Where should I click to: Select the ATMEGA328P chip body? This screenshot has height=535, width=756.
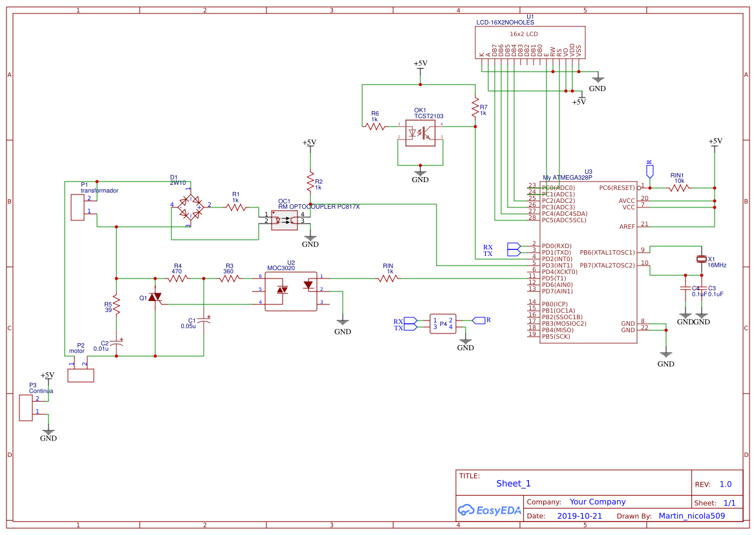click(589, 262)
